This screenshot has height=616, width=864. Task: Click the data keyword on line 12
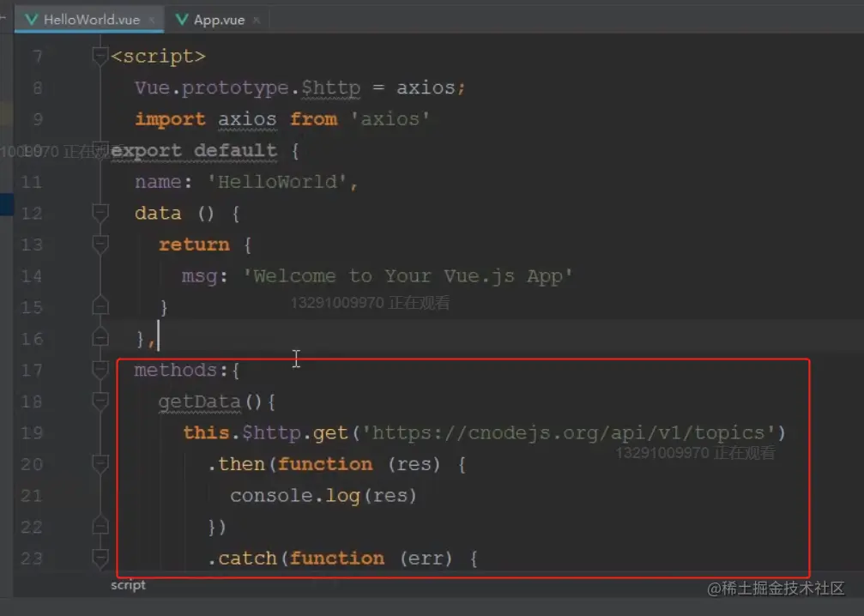(x=158, y=214)
